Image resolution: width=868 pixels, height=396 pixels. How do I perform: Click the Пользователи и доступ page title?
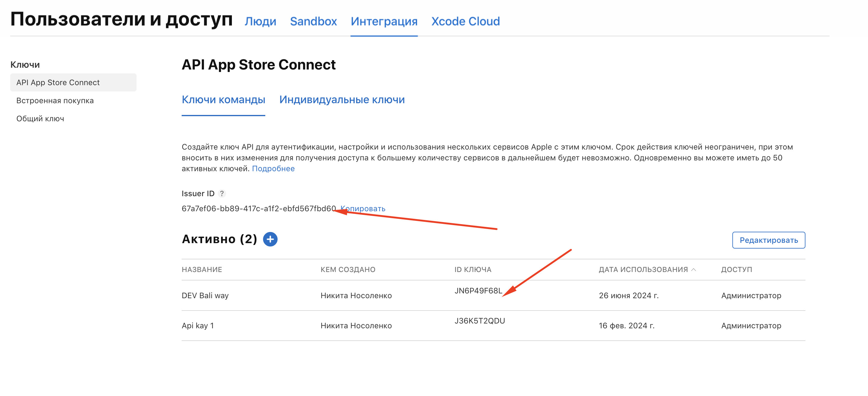point(121,19)
